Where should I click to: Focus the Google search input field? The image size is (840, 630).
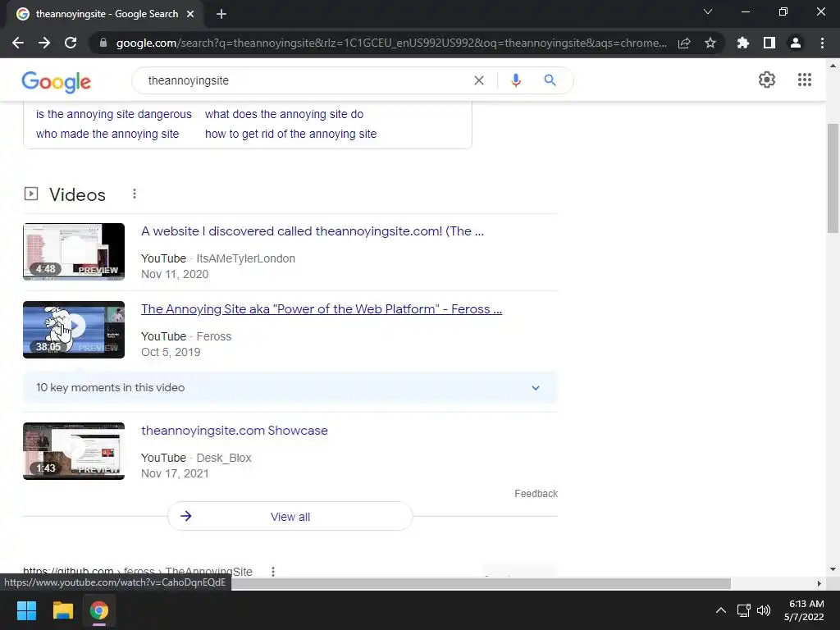(x=305, y=80)
